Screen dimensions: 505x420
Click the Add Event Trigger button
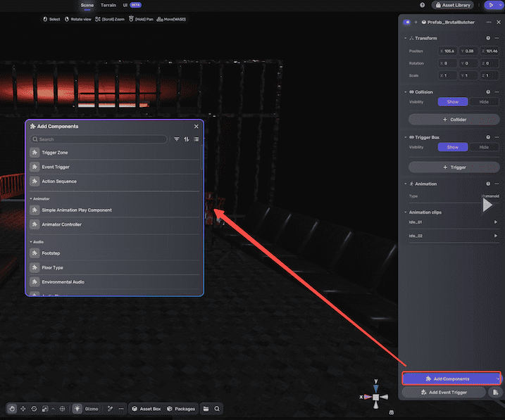443,392
